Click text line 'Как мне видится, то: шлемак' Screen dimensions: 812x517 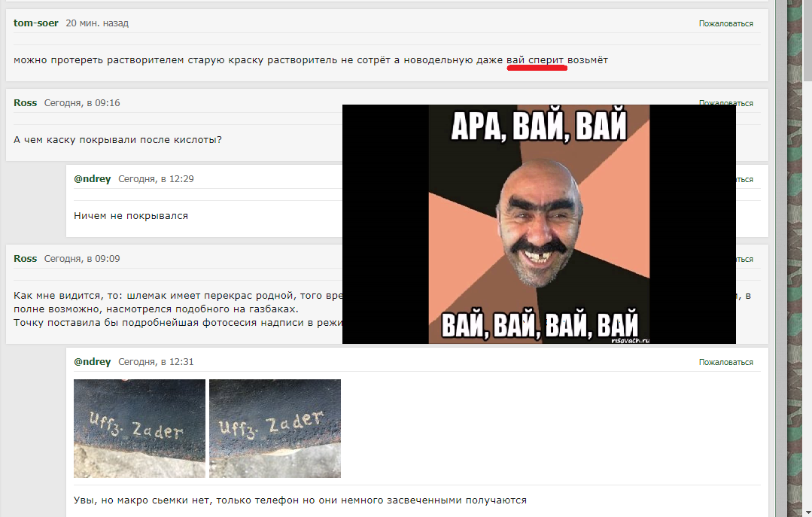pos(178,296)
